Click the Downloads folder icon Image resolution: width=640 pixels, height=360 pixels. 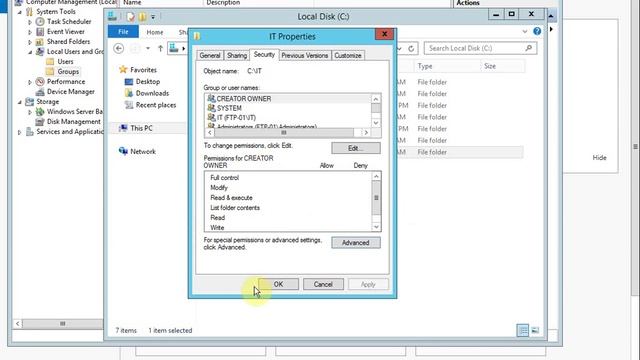pos(129,93)
